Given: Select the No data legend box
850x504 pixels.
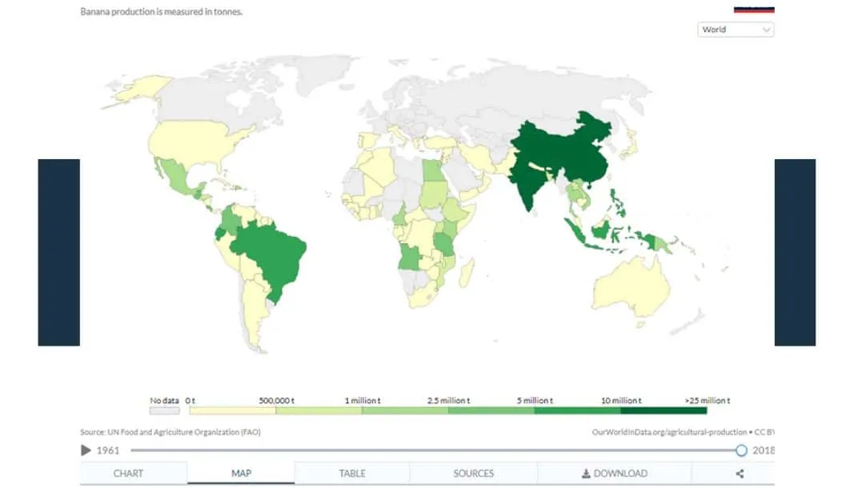Looking at the screenshot, I should tap(164, 409).
